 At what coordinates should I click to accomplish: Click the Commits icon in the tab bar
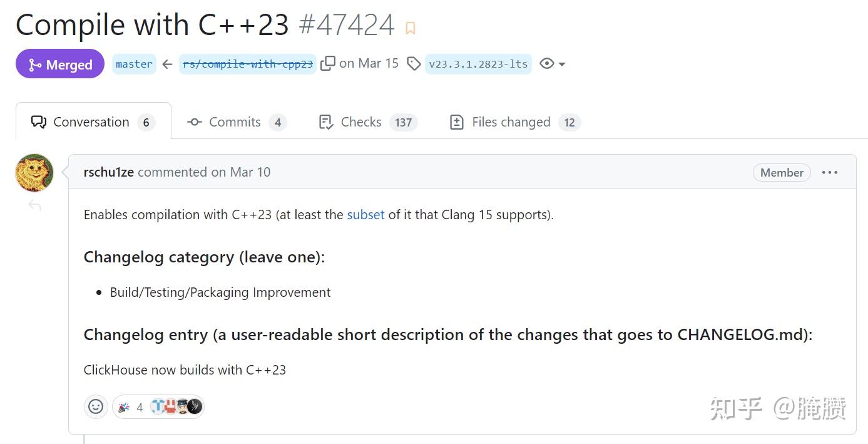(x=194, y=121)
